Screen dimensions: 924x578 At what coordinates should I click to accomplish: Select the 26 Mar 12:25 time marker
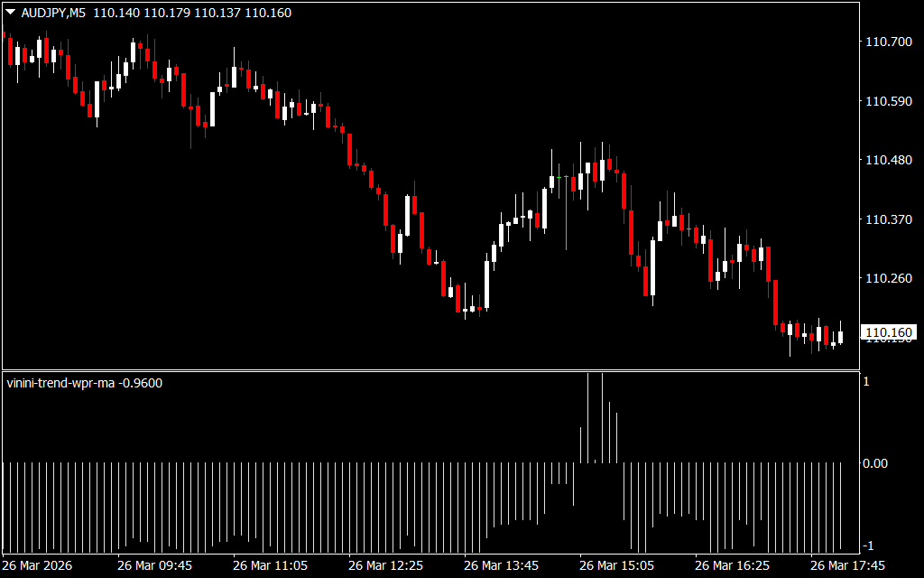[385, 565]
